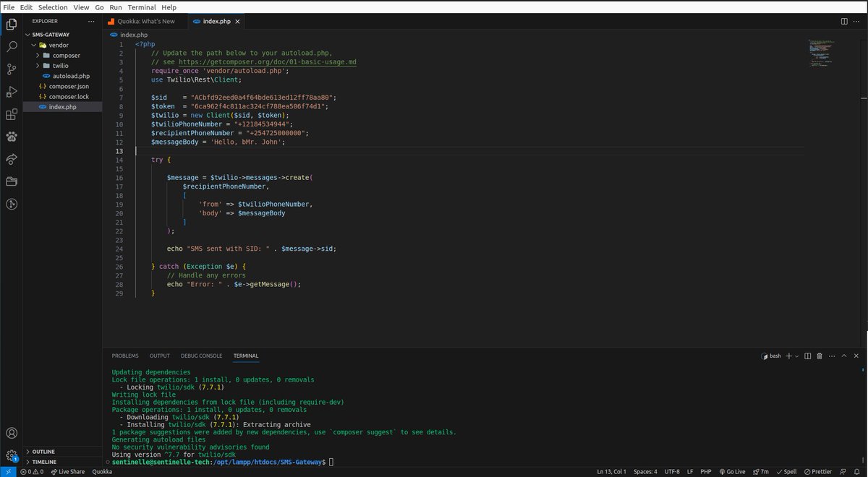Kill the terminal with trash icon
This screenshot has width=868, height=477.
point(820,356)
